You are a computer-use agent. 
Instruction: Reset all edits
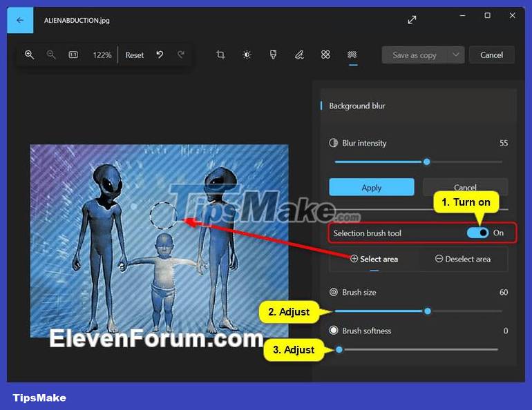(135, 55)
